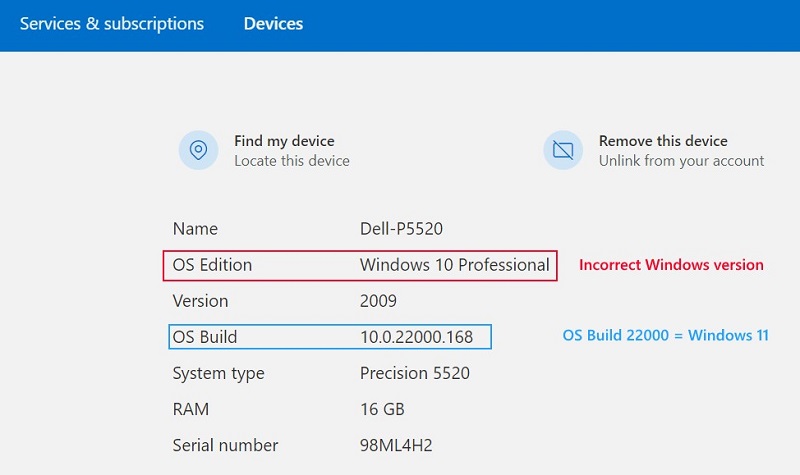Click the 'Unlink from your account' subtitle text
800x475 pixels.
click(x=681, y=161)
